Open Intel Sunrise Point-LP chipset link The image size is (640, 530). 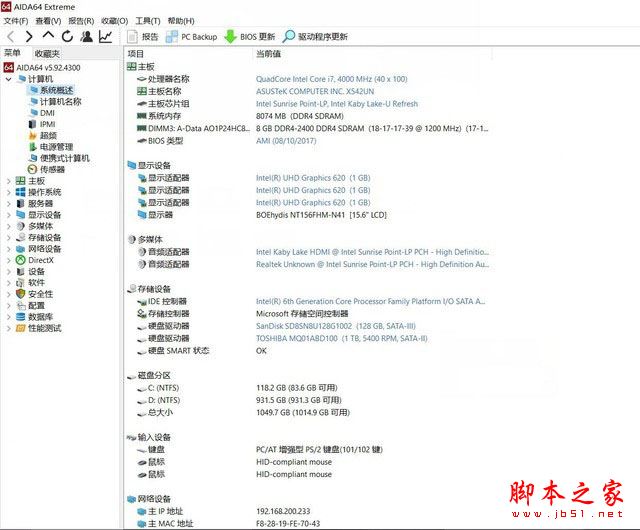(337, 104)
